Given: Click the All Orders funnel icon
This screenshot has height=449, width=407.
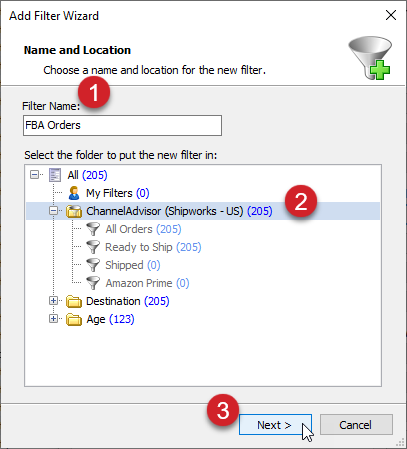Looking at the screenshot, I should click(93, 229).
